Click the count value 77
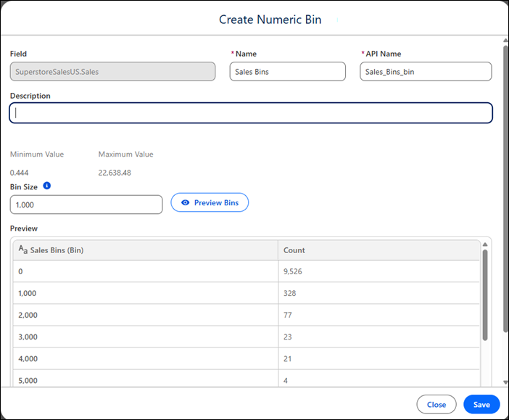The width and height of the screenshot is (509, 420). click(x=288, y=315)
